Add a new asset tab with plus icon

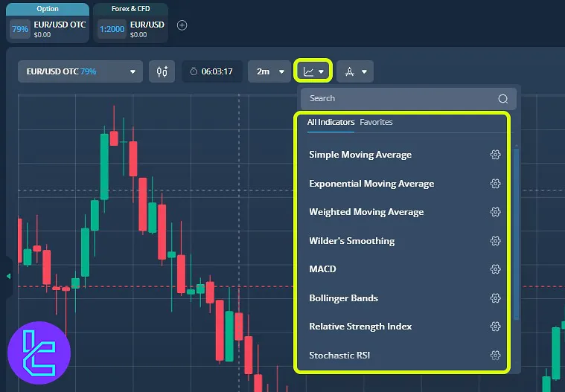tap(182, 25)
